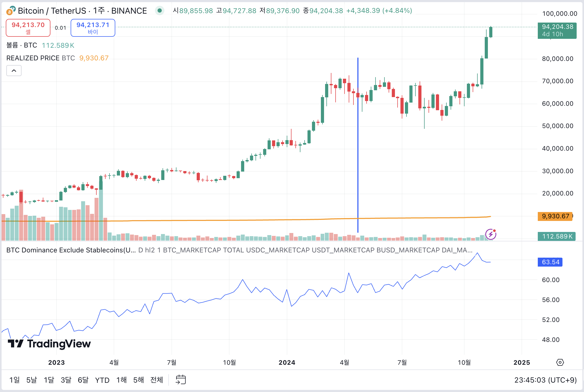
Task: Select the 전체 full history range
Action: click(156, 380)
